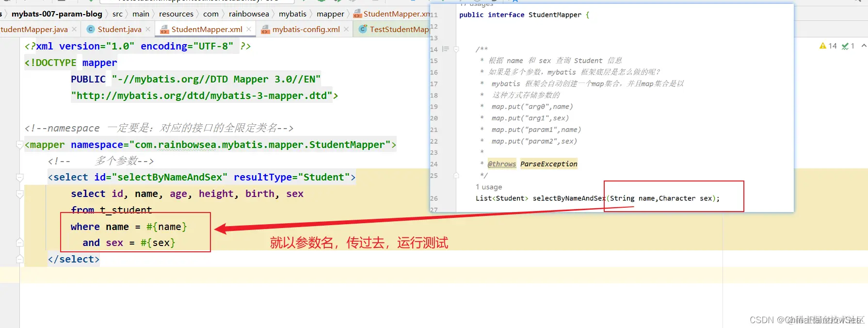Click 'birth' column in select statement
This screenshot has width=868, height=328.
(259, 194)
